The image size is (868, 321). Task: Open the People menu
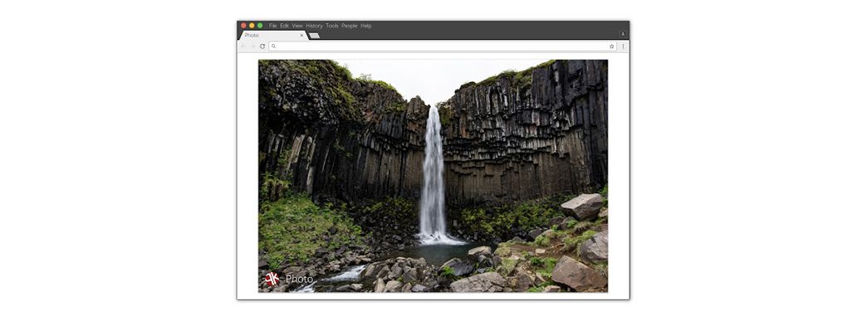[x=350, y=26]
